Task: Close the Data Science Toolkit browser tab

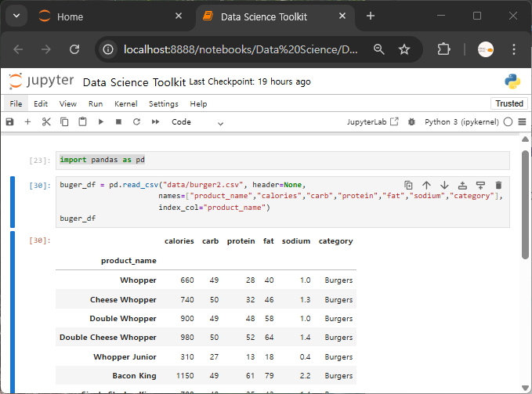Action: pos(342,16)
